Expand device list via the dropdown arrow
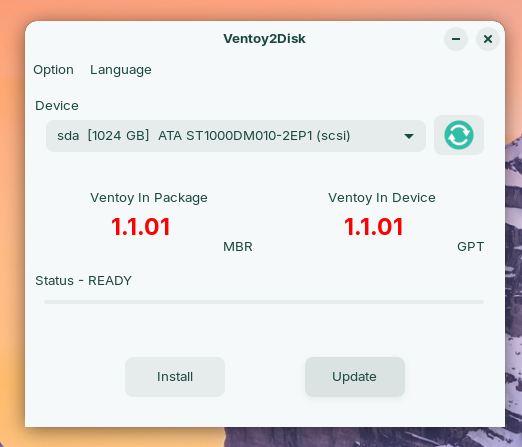 (409, 136)
